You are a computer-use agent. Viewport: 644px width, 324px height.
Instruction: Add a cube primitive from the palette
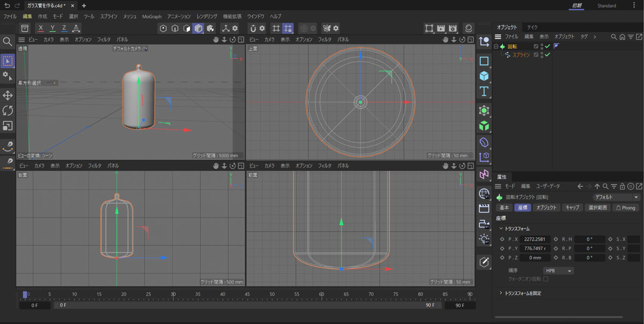click(x=484, y=76)
